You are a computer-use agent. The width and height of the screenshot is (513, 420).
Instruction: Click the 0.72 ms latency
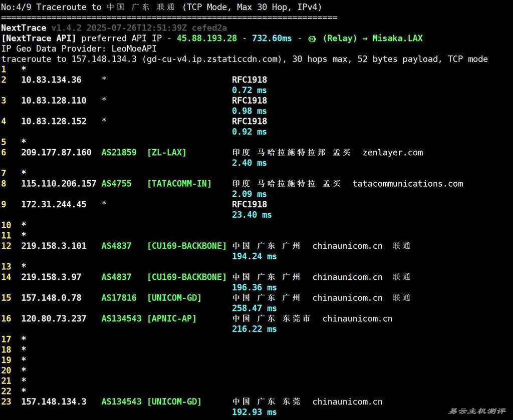coord(249,90)
